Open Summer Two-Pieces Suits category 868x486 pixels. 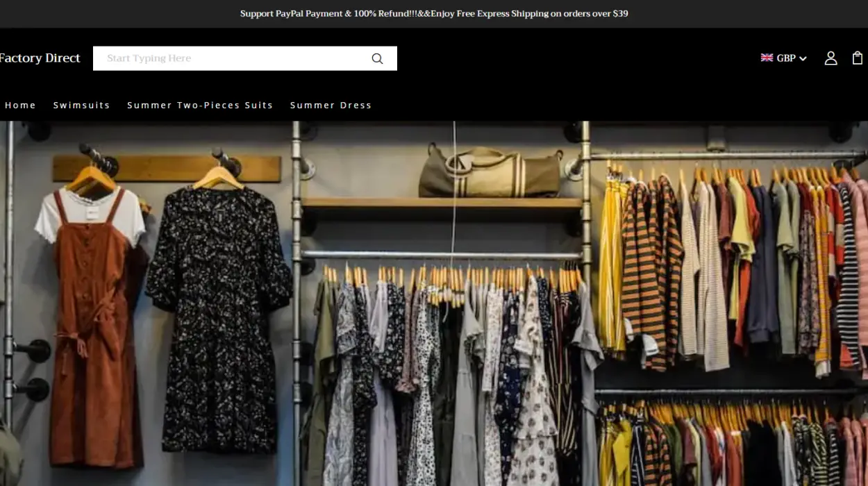[200, 105]
